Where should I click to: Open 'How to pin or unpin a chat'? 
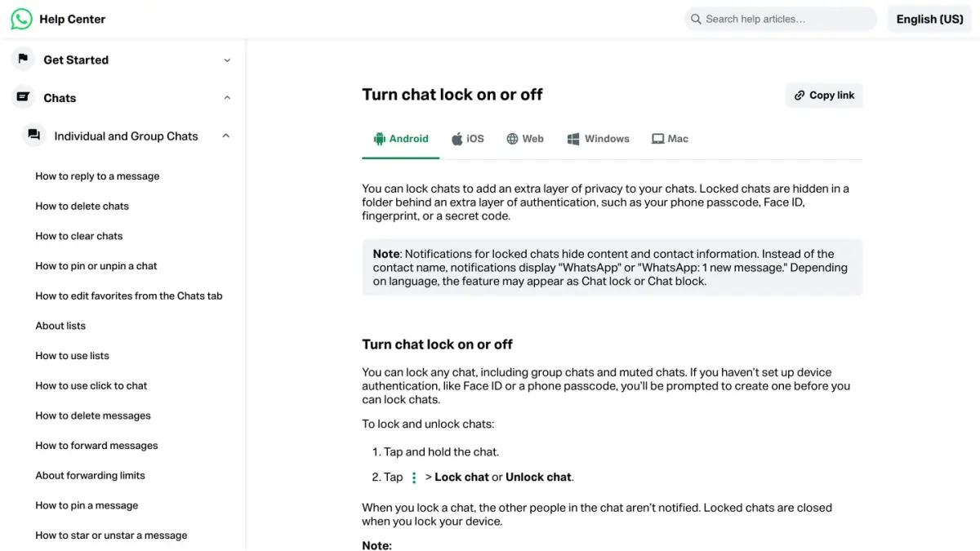coord(96,266)
